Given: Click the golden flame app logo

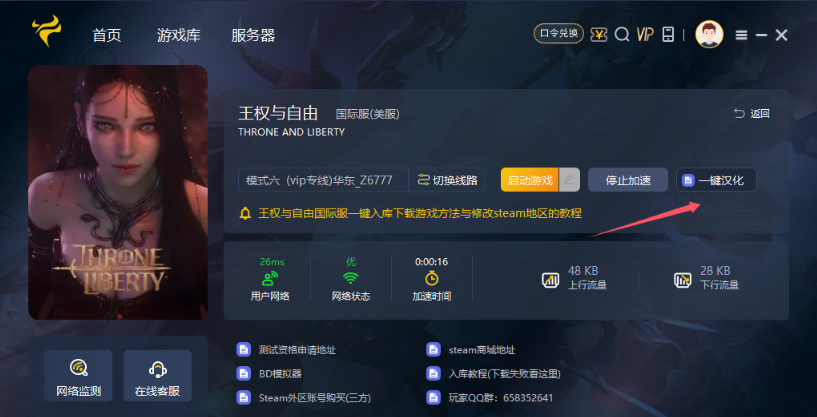Looking at the screenshot, I should tap(46, 31).
